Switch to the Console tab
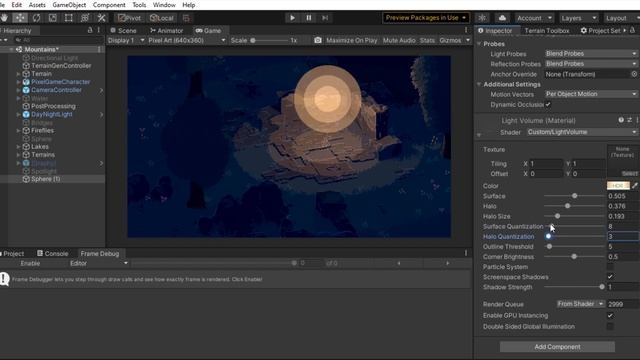640x360 pixels. pyautogui.click(x=53, y=253)
